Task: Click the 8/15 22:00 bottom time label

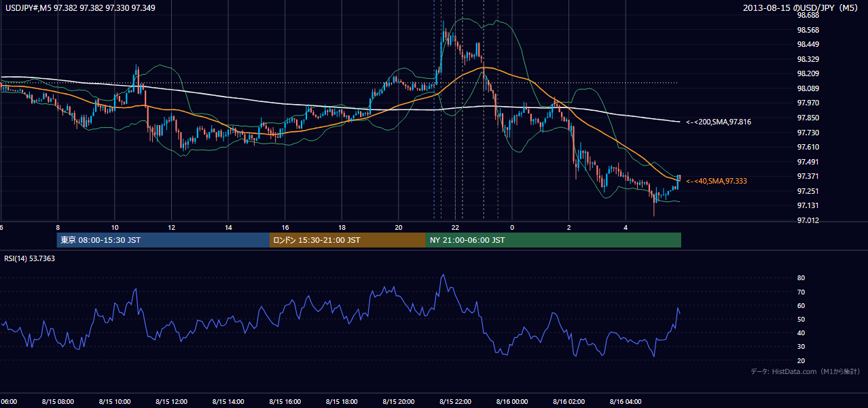Action: point(455,402)
